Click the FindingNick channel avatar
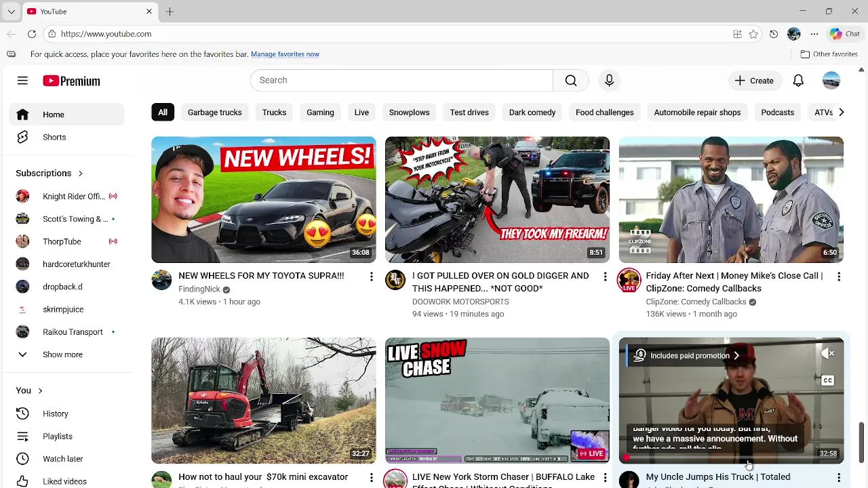 (x=161, y=280)
